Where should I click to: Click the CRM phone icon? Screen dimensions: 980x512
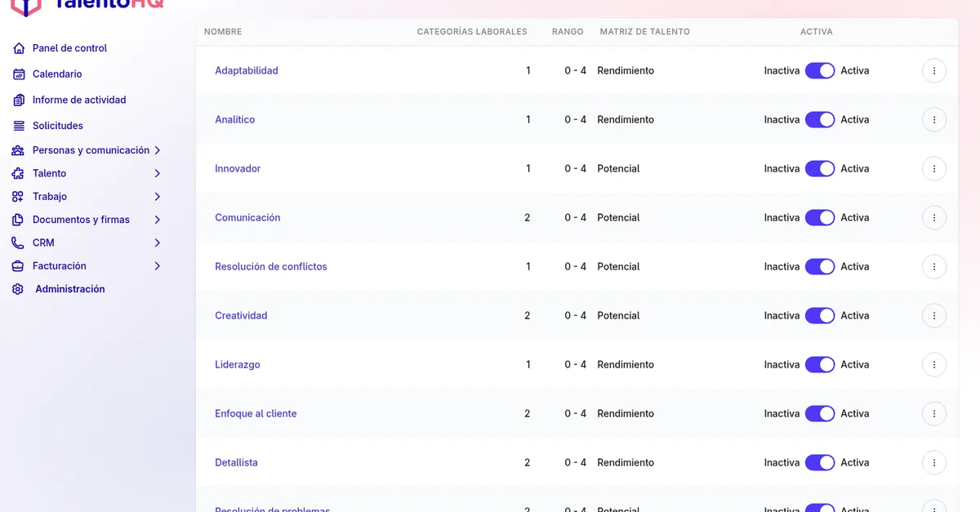click(x=18, y=243)
